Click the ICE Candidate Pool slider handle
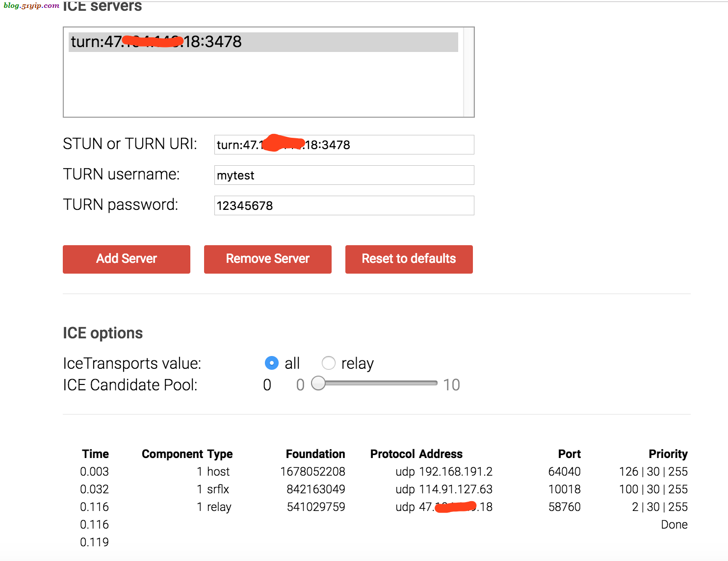Screen dimensions: 728x561 [318, 383]
